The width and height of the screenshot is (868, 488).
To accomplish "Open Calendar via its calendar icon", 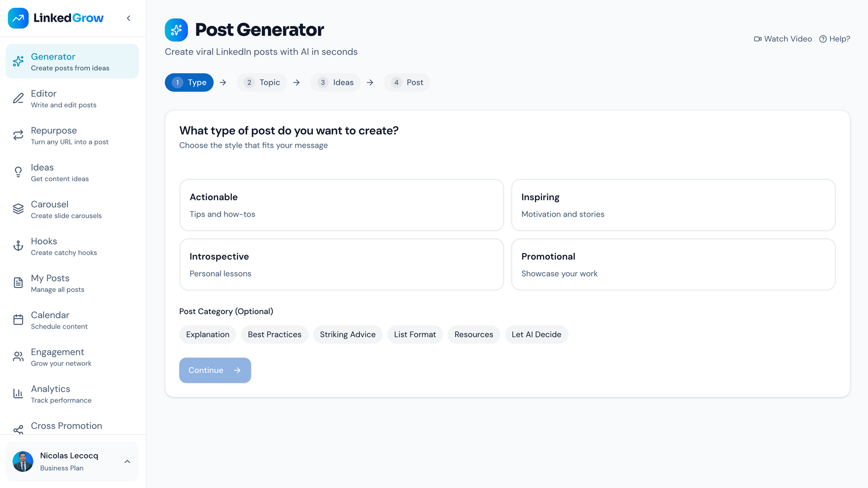I will pyautogui.click(x=18, y=320).
